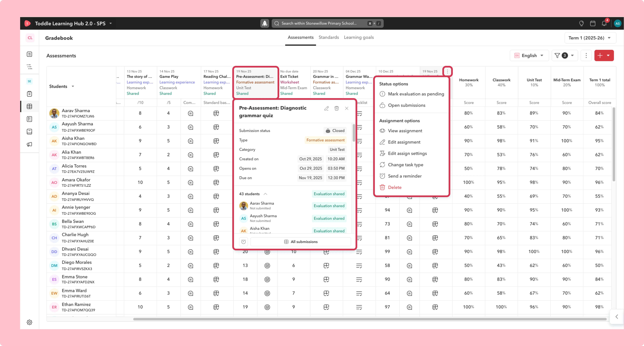The width and height of the screenshot is (644, 346).
Task: Open the timeline list icon in sidebar
Action: pyautogui.click(x=29, y=67)
